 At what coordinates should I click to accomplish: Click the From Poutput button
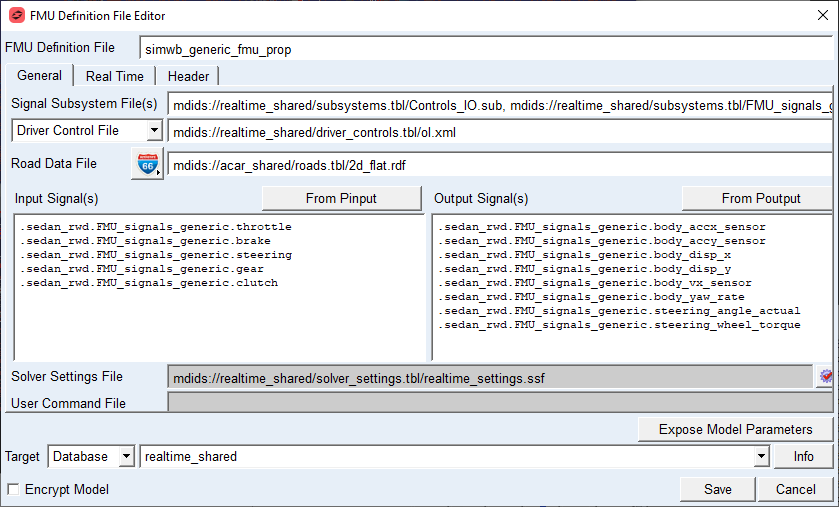tap(760, 198)
